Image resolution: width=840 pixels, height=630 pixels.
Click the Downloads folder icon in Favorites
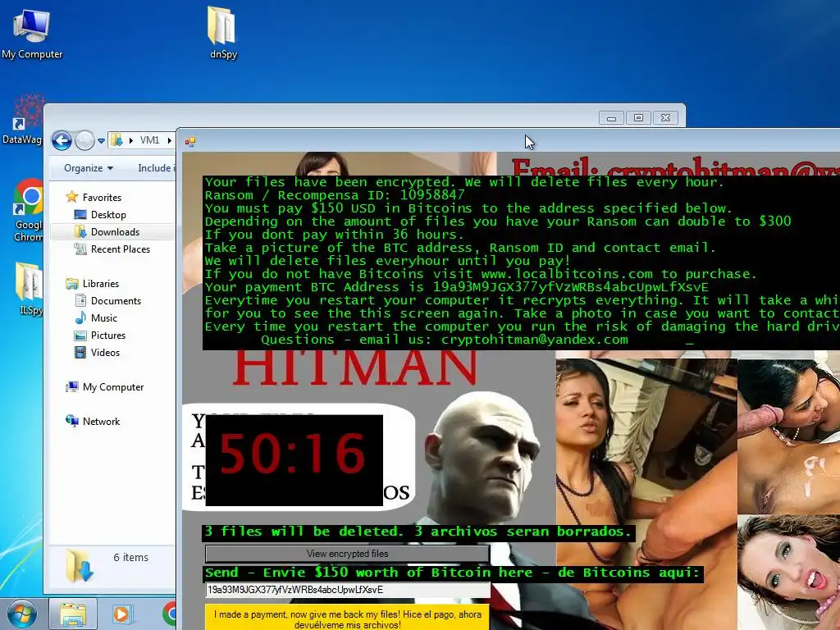[80, 231]
